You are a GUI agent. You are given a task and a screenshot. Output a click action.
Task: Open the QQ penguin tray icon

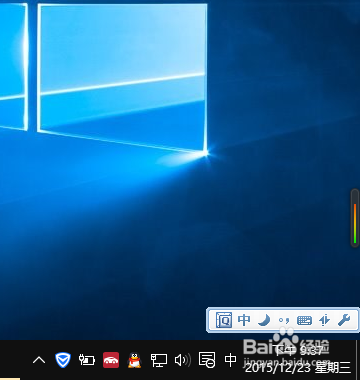(x=134, y=360)
